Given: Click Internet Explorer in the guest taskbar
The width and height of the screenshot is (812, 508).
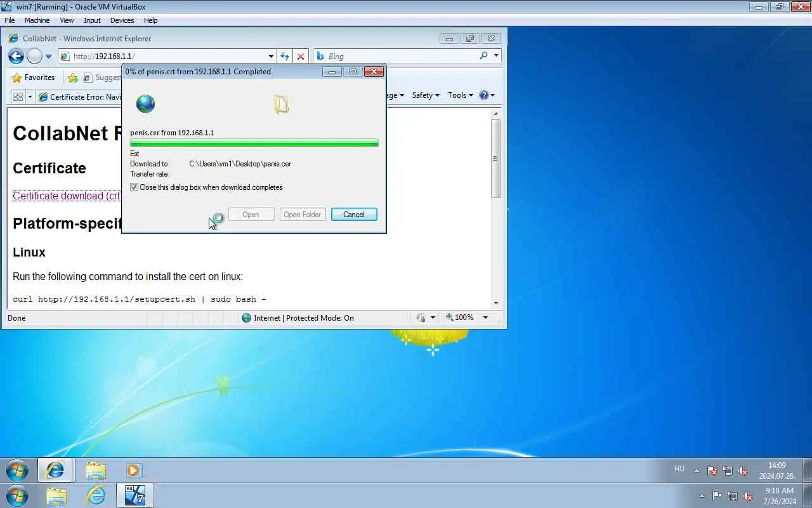Looking at the screenshot, I should coord(55,471).
